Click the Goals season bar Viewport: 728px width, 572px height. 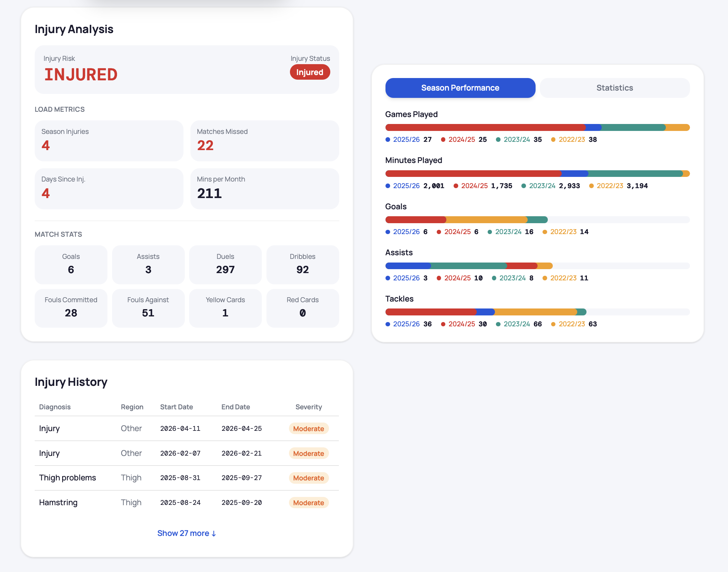[x=538, y=220]
